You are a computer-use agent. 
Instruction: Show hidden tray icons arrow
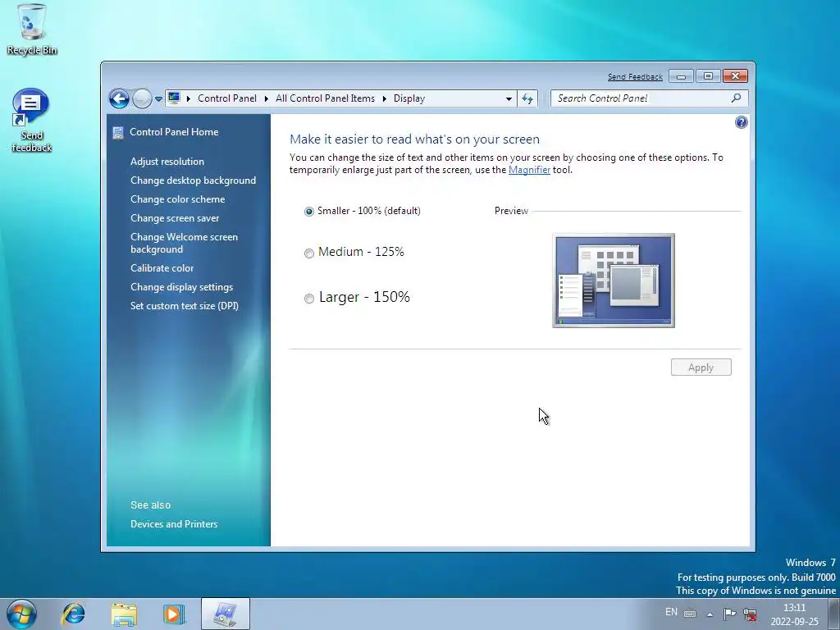(710, 614)
